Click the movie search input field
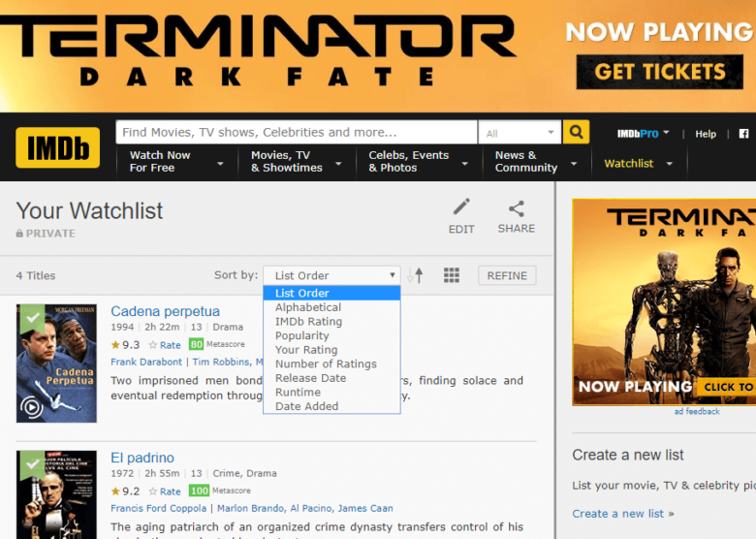The height and width of the screenshot is (539, 756). click(296, 132)
